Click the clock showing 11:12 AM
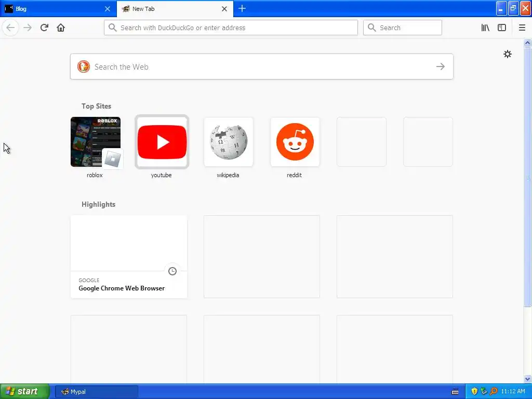This screenshot has width=532, height=399. coord(513,391)
